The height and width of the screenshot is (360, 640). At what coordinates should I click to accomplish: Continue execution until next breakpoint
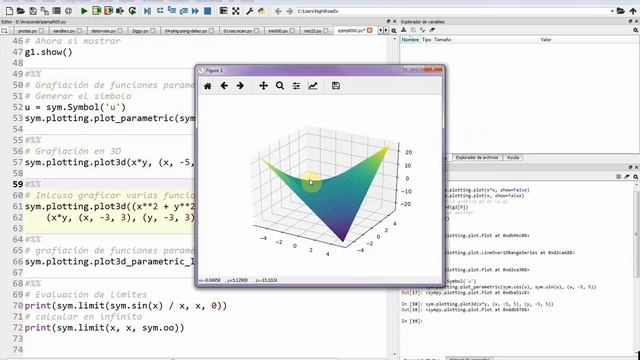click(196, 11)
